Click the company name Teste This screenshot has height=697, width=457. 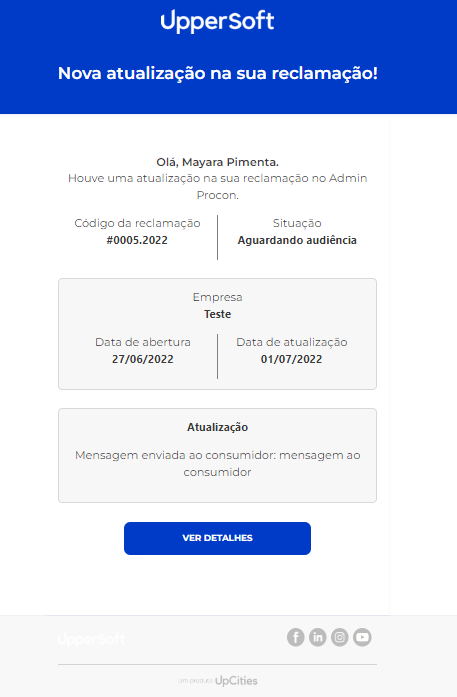[x=217, y=314]
